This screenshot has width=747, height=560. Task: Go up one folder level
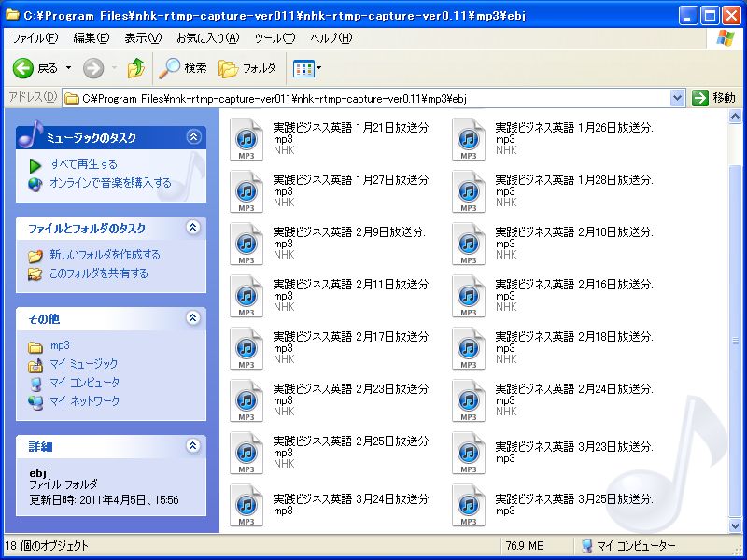pyautogui.click(x=136, y=68)
